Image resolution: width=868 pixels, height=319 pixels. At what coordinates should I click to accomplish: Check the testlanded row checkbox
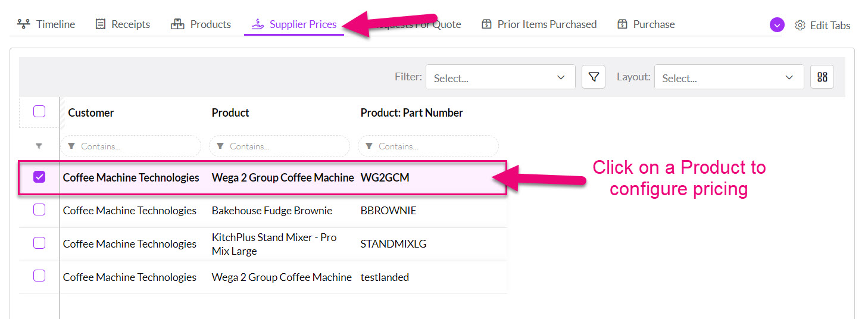tap(39, 276)
